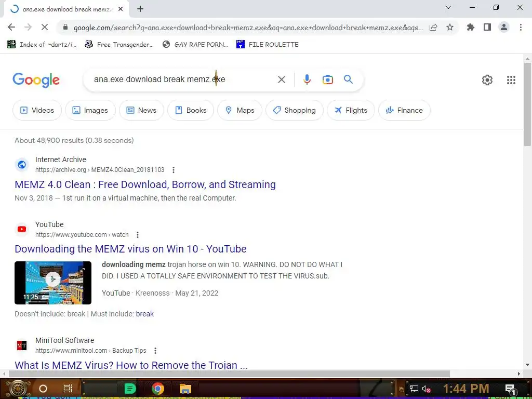Open the Chrome profile avatar
This screenshot has height=399, width=532.
[504, 27]
